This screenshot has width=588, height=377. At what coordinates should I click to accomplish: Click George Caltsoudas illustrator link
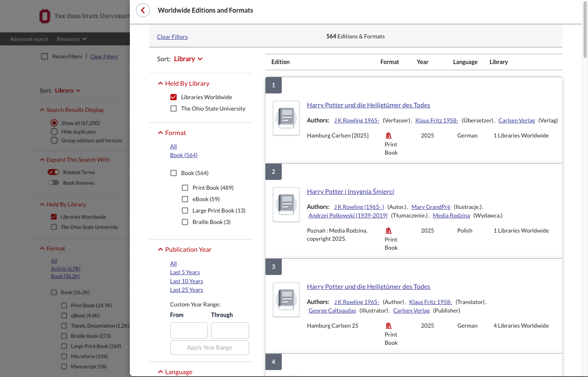click(332, 310)
